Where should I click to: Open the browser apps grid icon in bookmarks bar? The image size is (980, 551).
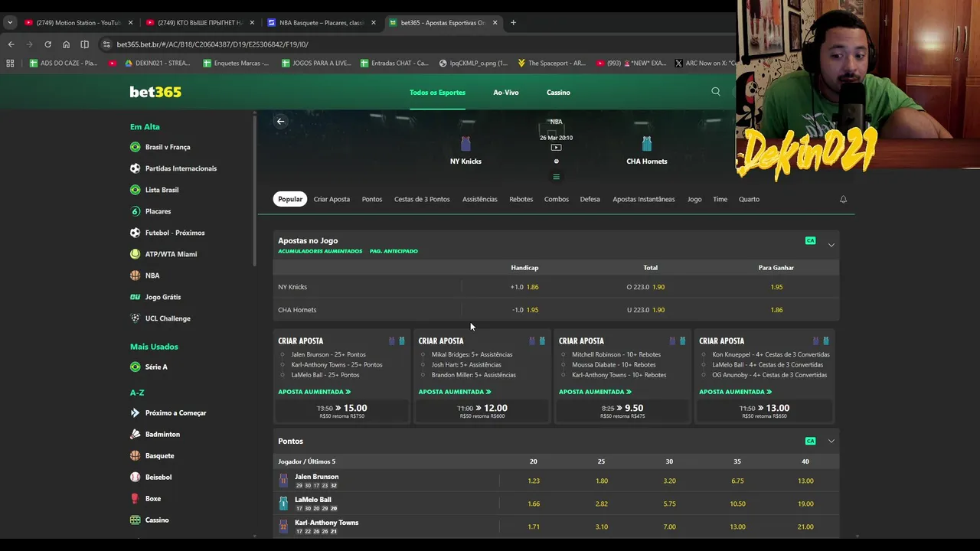10,63
